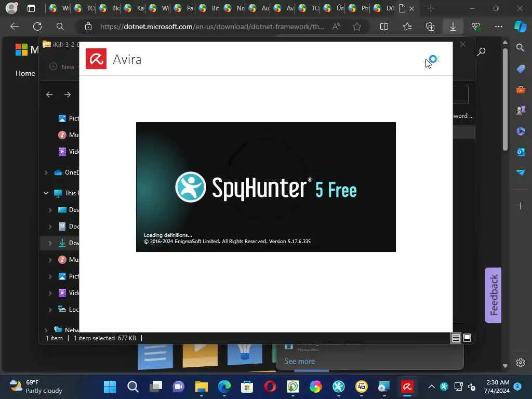This screenshot has width=532, height=399.
Task: Open Tools briefcase icon in Edge sidebar
Action: pyautogui.click(x=521, y=89)
